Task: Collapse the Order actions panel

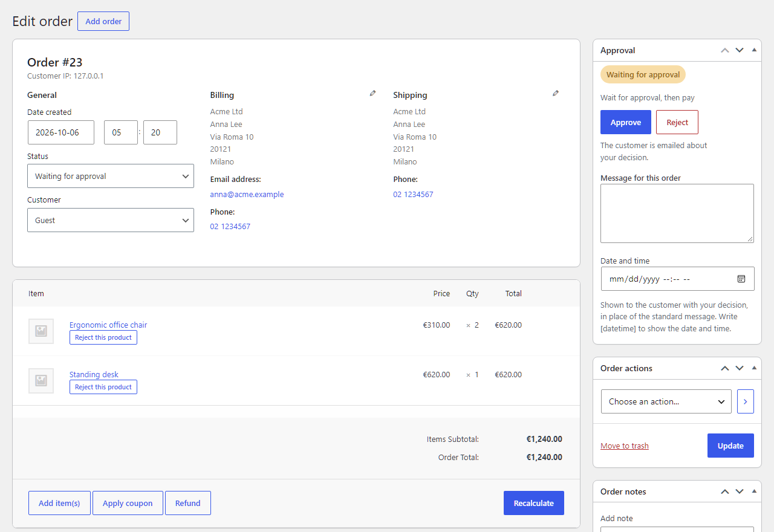Action: (x=754, y=368)
